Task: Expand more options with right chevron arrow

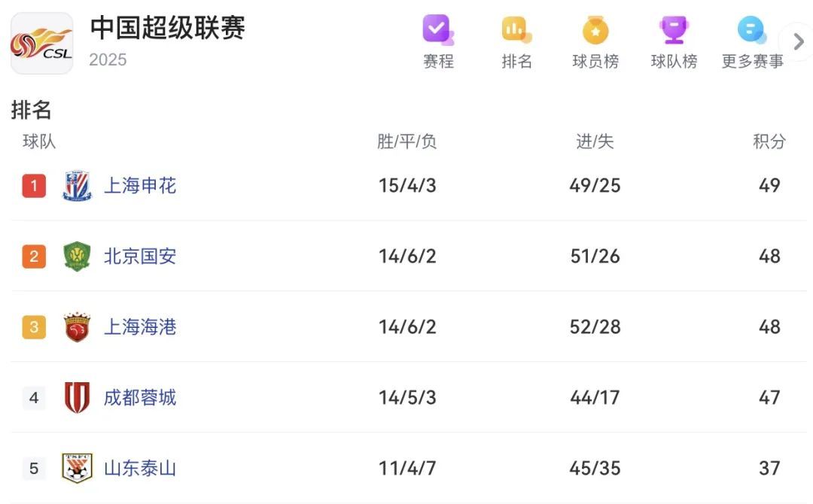Action: pos(797,42)
